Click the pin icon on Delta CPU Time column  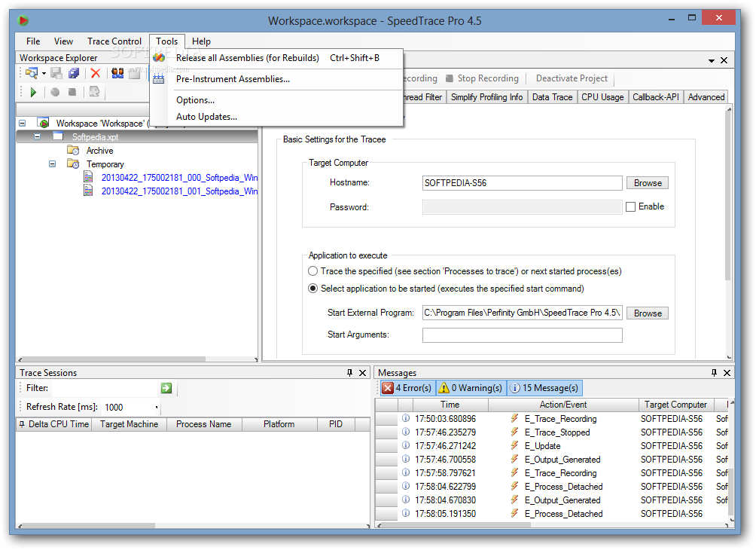pyautogui.click(x=22, y=424)
